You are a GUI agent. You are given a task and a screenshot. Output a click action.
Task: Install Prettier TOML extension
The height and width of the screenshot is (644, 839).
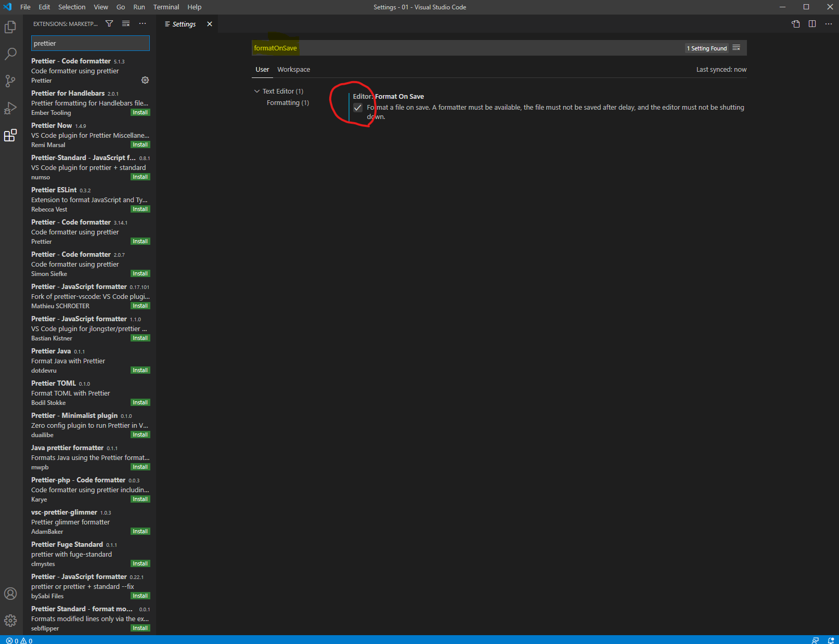140,402
